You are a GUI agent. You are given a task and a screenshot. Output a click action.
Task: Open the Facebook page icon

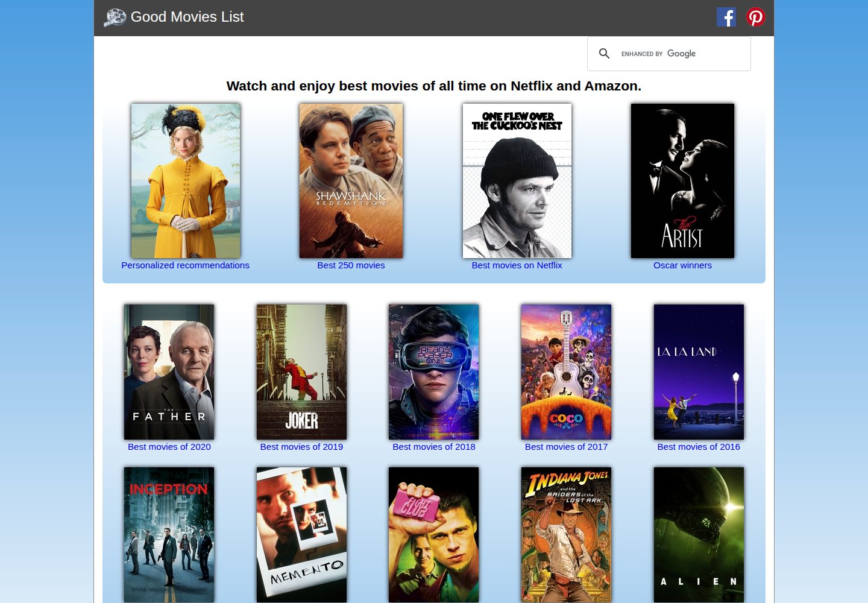[x=726, y=17]
